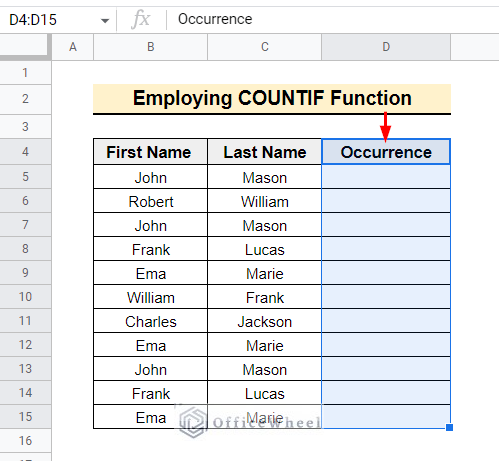The height and width of the screenshot is (461, 499).
Task: Click empty Occurrence cell in row 10
Action: [x=386, y=297]
